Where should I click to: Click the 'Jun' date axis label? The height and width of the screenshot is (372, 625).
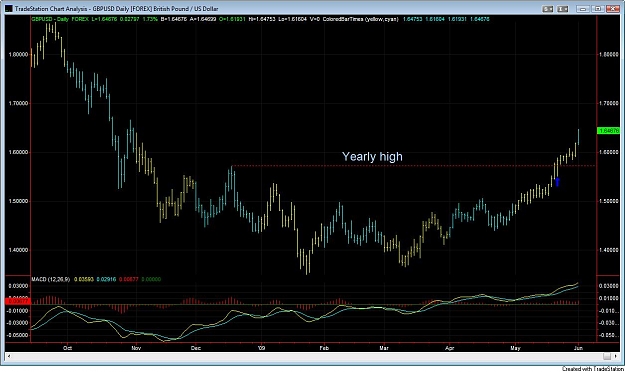[578, 348]
